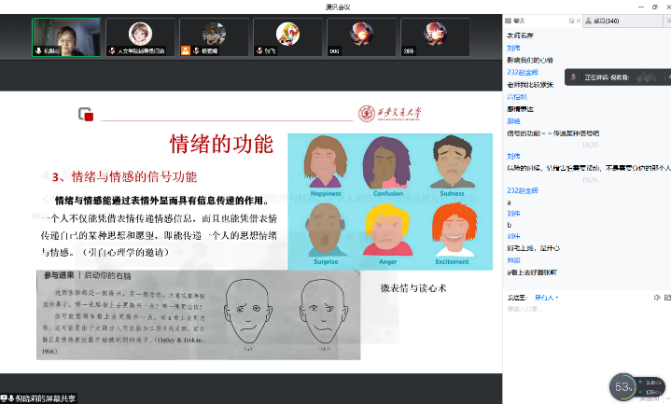Select the monkey king avatar participant tile
This screenshot has height=404, width=671.
pyautogui.click(x=288, y=37)
